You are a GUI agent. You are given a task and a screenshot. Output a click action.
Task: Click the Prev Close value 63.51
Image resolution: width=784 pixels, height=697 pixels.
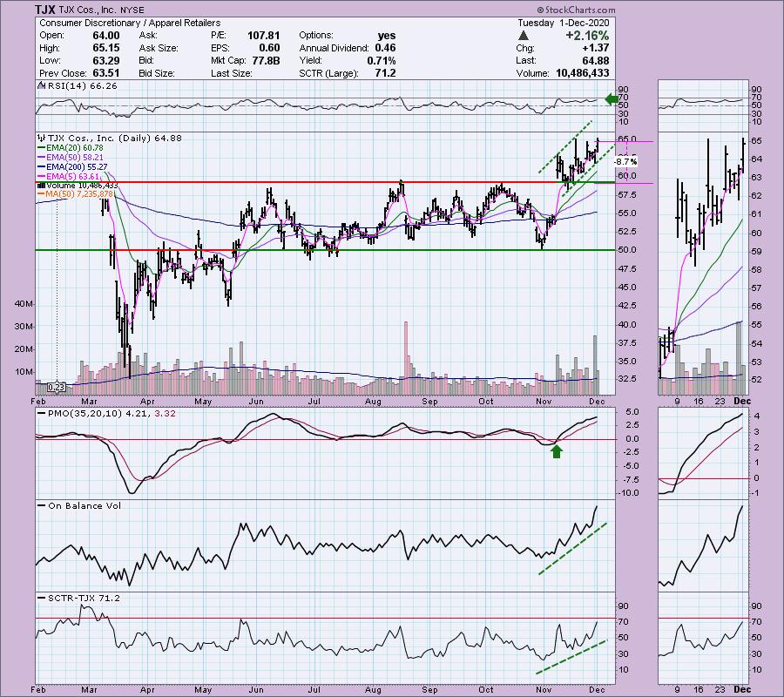click(106, 73)
